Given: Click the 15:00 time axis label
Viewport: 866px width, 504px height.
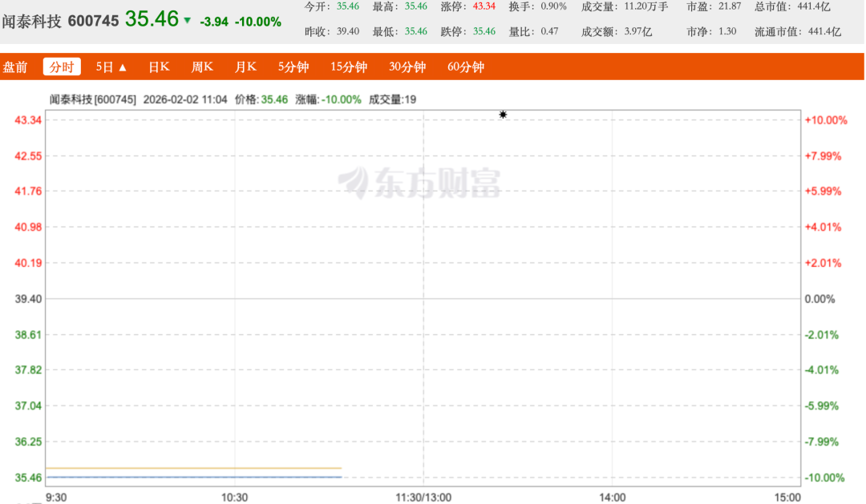Looking at the screenshot, I should tap(787, 498).
